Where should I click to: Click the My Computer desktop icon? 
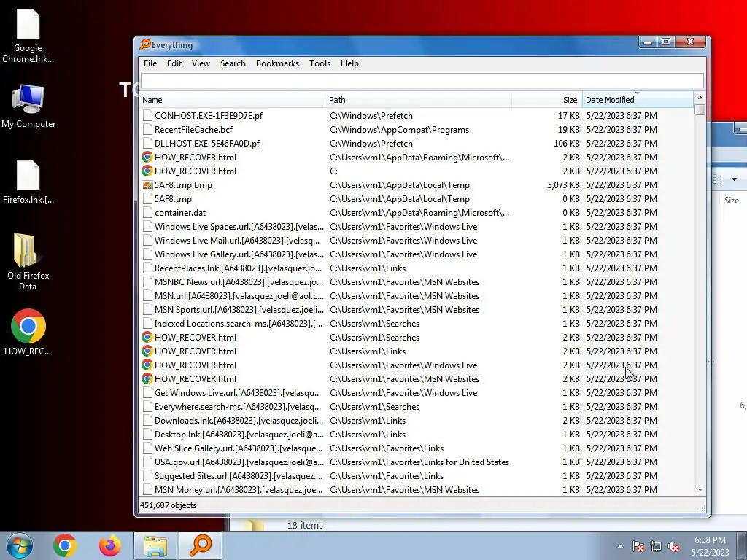[28, 106]
